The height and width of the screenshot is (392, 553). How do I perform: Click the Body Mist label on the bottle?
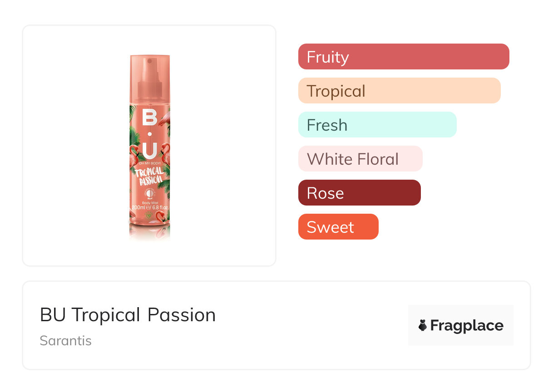coord(149,202)
